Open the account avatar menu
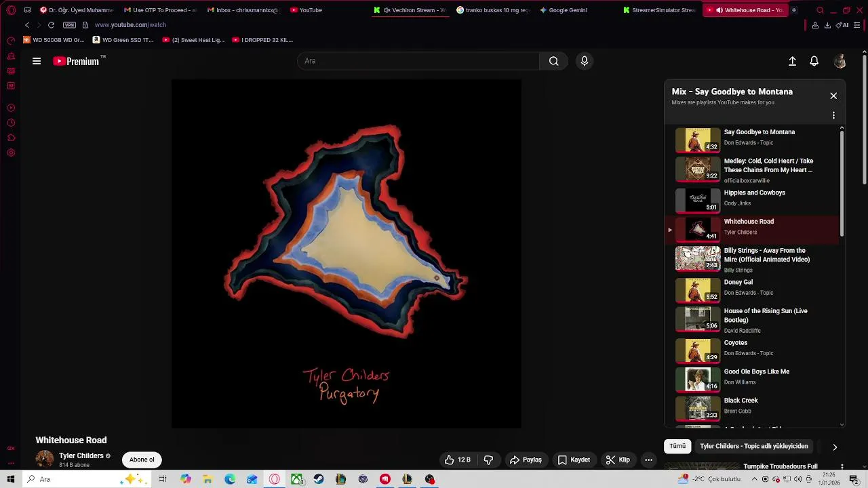Image resolution: width=868 pixels, height=488 pixels. (840, 61)
